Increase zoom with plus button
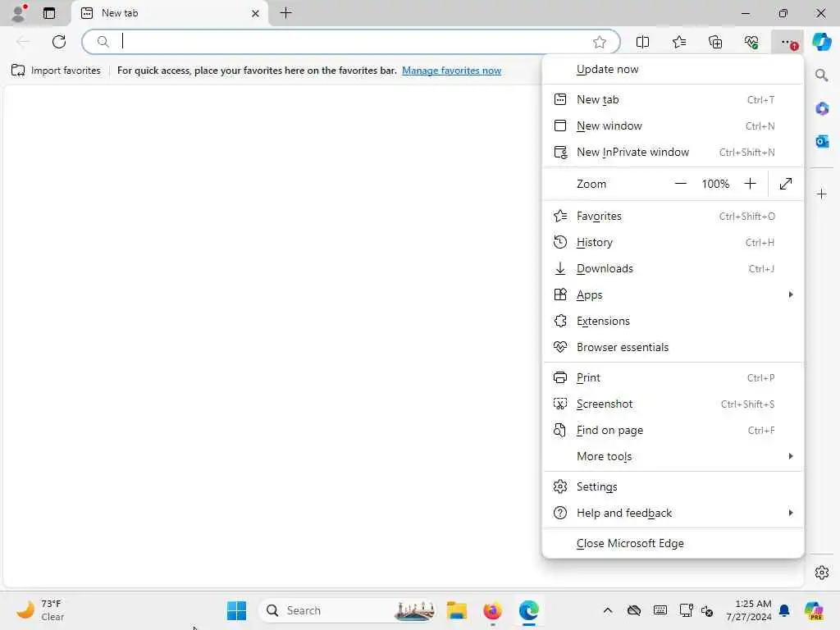 pos(750,184)
